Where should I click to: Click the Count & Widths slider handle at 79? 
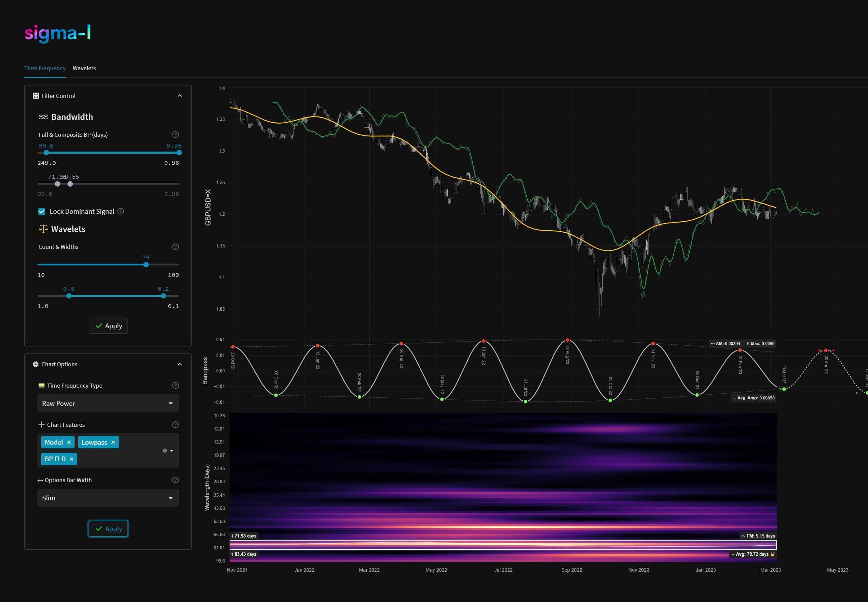coord(145,264)
